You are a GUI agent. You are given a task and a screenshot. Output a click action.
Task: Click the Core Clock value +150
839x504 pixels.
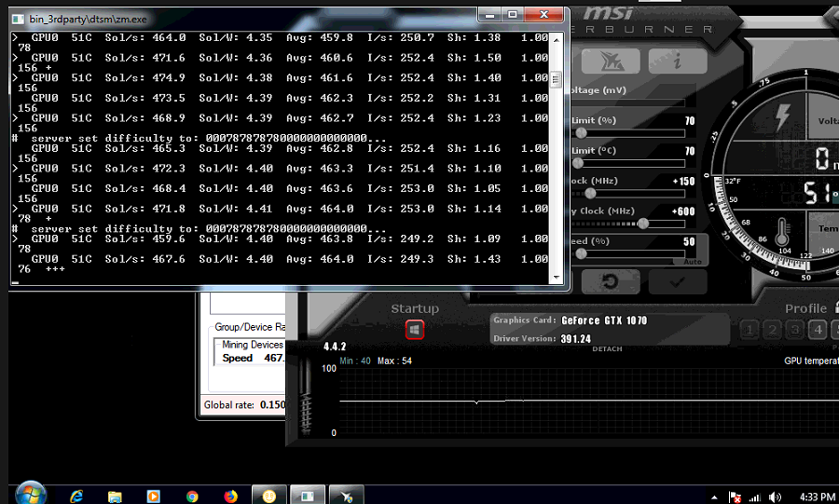click(x=684, y=181)
